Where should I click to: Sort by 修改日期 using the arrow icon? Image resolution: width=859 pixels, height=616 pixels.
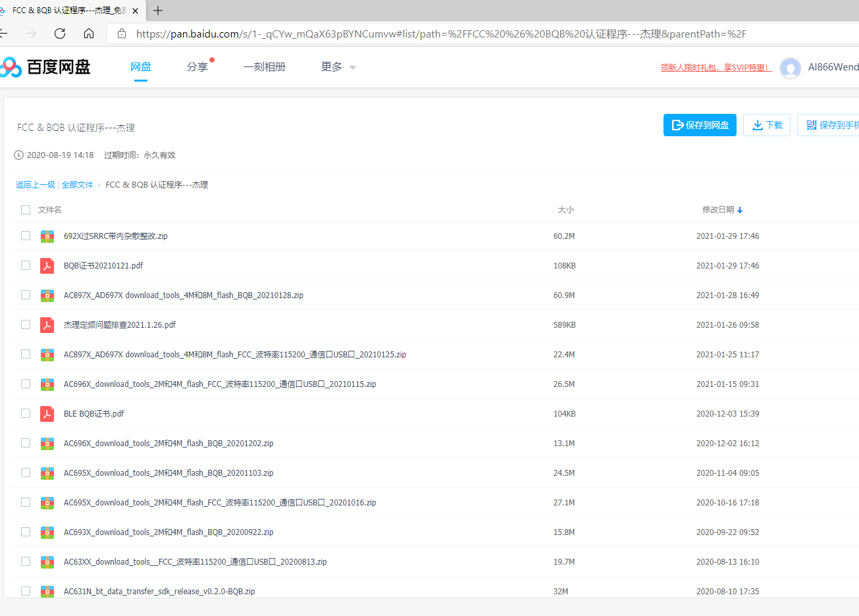click(x=740, y=210)
